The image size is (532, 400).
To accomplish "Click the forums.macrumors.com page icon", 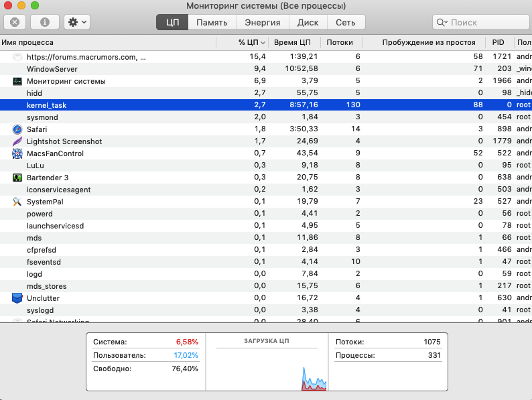I will pyautogui.click(x=17, y=57).
